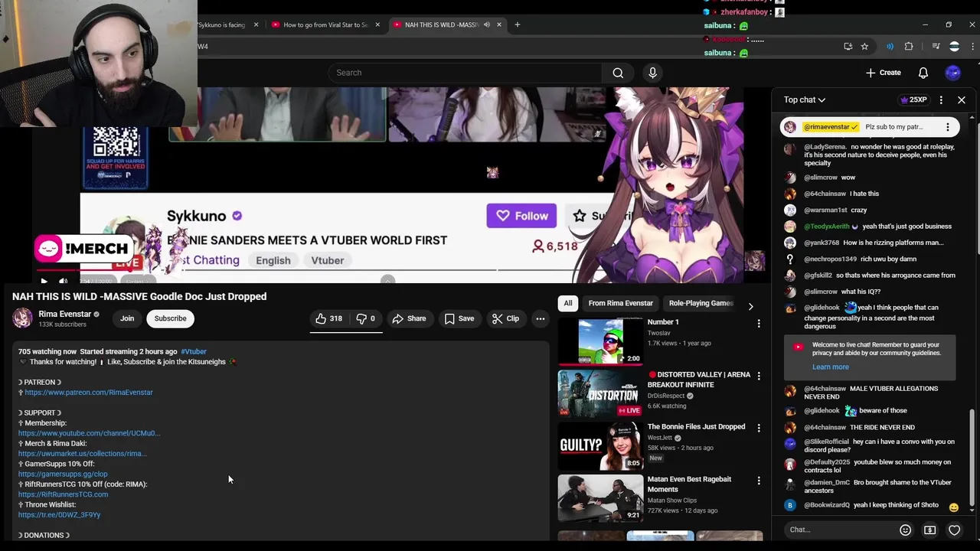Open the Clip tool
The image size is (980, 551).
click(x=505, y=318)
